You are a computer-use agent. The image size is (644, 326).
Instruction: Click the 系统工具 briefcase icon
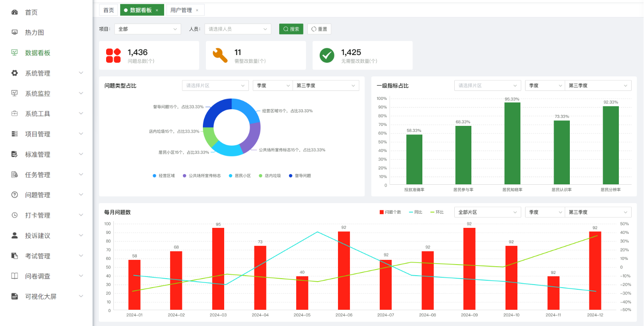(14, 114)
